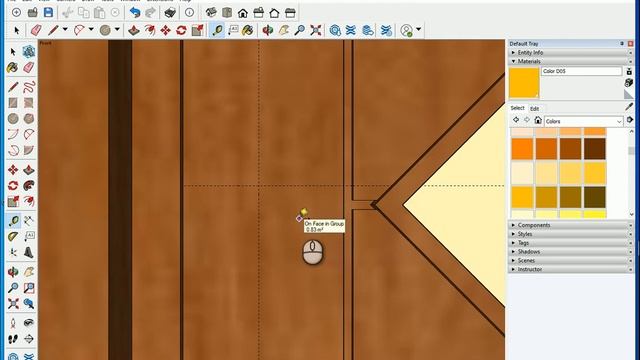Select the Axes tool in left palette
Viewport: 640px width, 360px height.
tap(13, 252)
